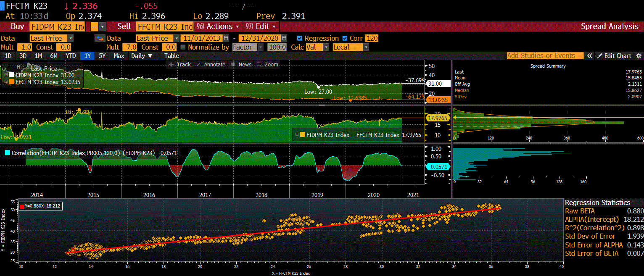Select the YTD range tab
644x276 pixels.
point(70,56)
